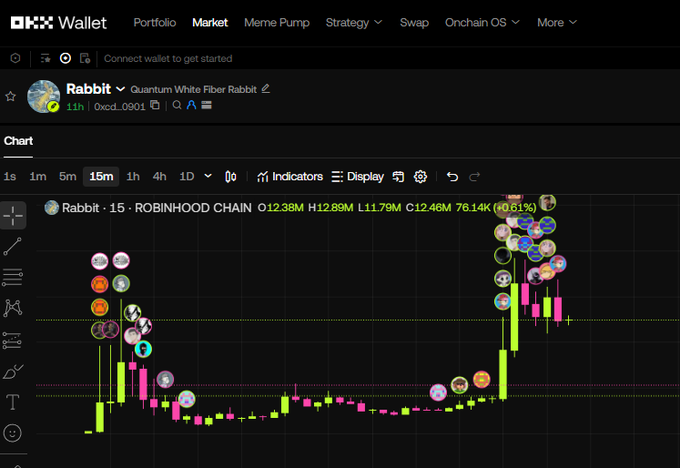Click the hexagon chain selector icon

tap(15, 58)
